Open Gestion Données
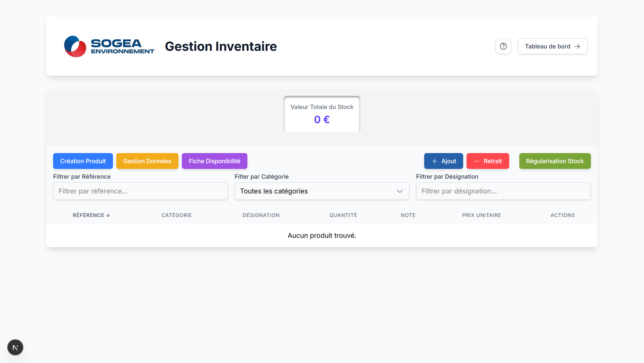644x363 pixels. (x=147, y=161)
